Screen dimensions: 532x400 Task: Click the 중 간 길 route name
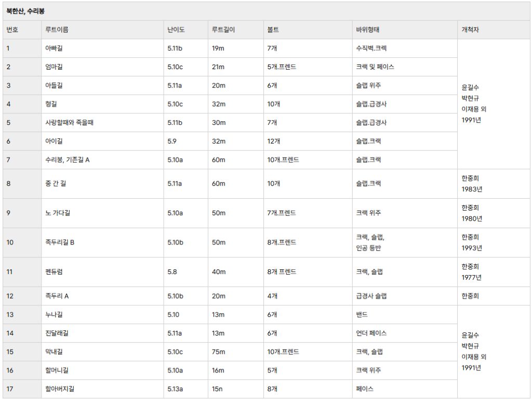56,184
